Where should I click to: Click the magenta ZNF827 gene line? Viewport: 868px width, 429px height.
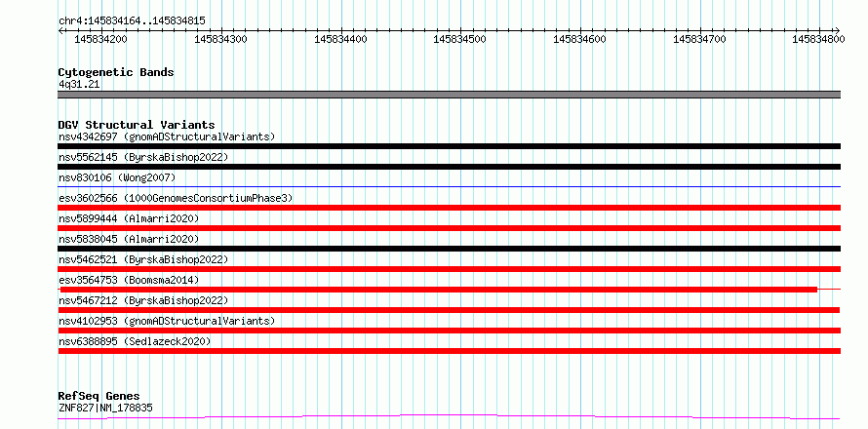pyautogui.click(x=450, y=416)
